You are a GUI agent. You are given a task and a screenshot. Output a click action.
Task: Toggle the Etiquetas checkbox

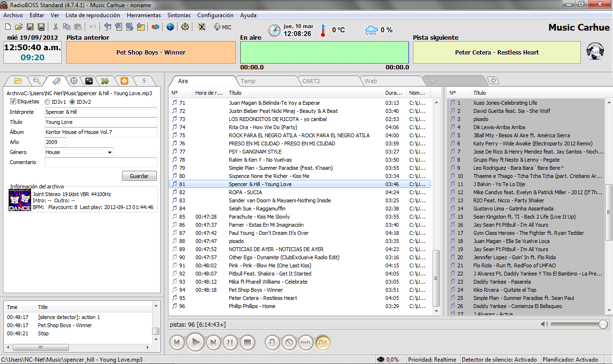point(13,101)
